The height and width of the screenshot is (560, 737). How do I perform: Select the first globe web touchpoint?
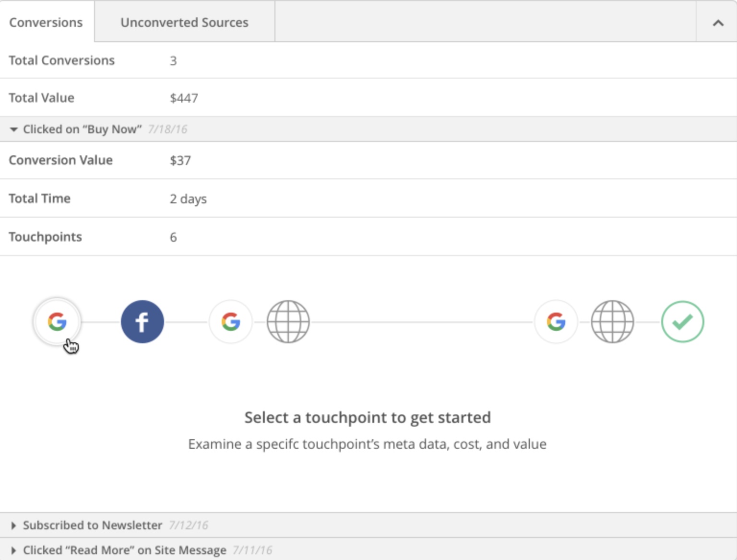coord(288,322)
